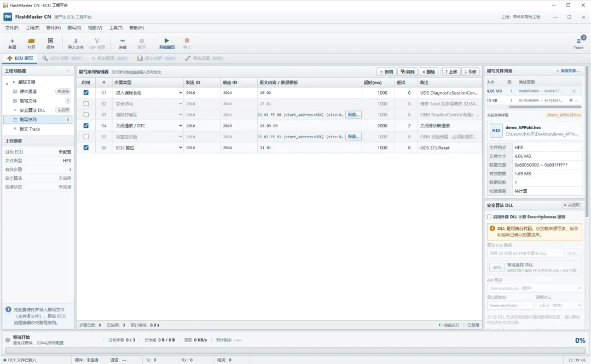Click the 新增 add step button
The width and height of the screenshot is (591, 364).
pos(386,72)
